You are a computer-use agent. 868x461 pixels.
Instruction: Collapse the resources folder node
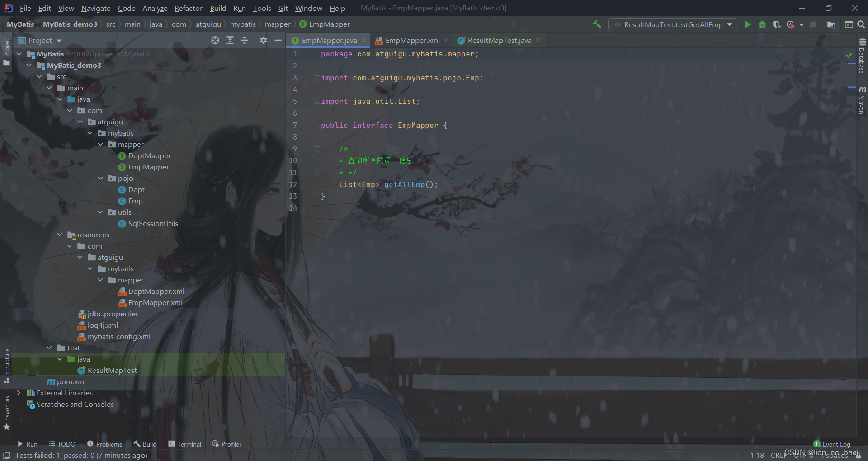tap(60, 235)
